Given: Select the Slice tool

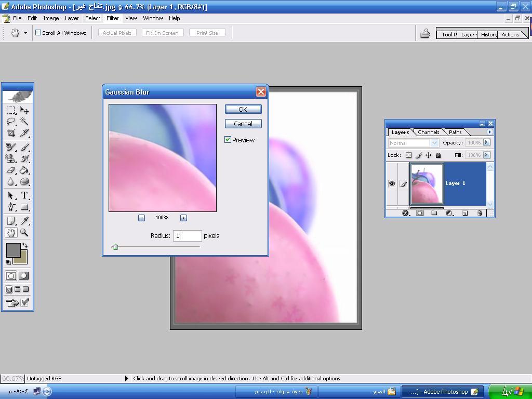Looking at the screenshot, I should pos(24,133).
